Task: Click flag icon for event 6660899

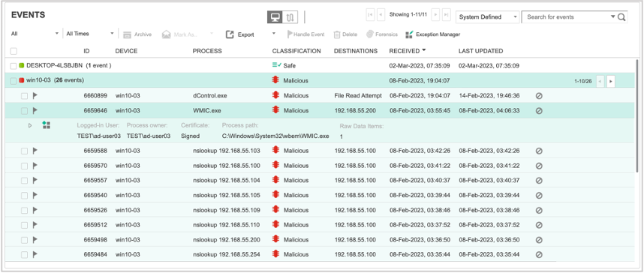Action: [x=35, y=96]
